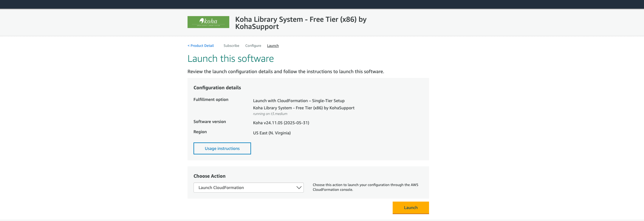644x221 pixels.
Task: Expand the Choose Action dropdown
Action: [249, 188]
